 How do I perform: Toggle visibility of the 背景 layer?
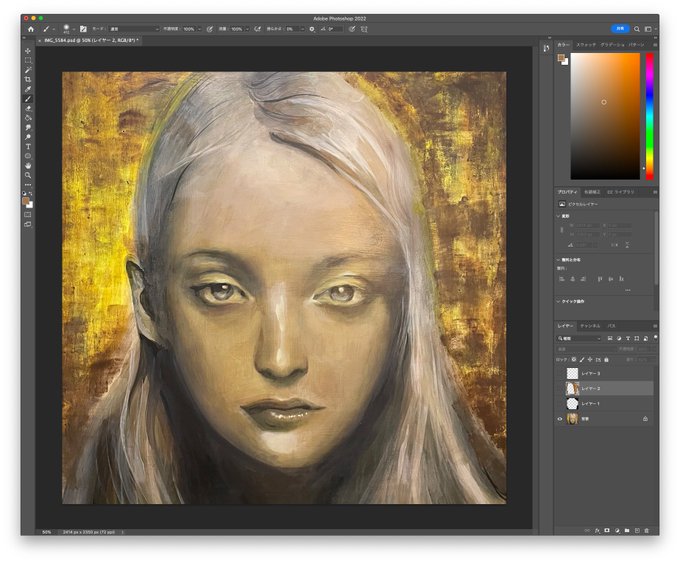560,419
